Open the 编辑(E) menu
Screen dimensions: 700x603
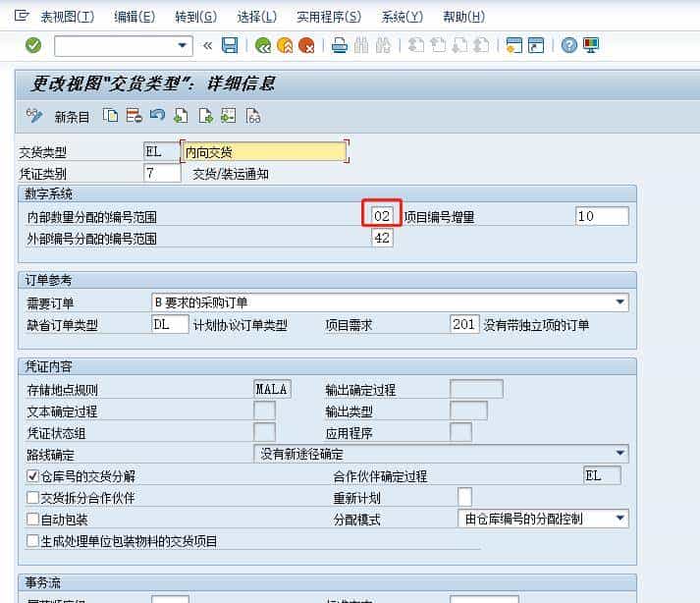135,17
